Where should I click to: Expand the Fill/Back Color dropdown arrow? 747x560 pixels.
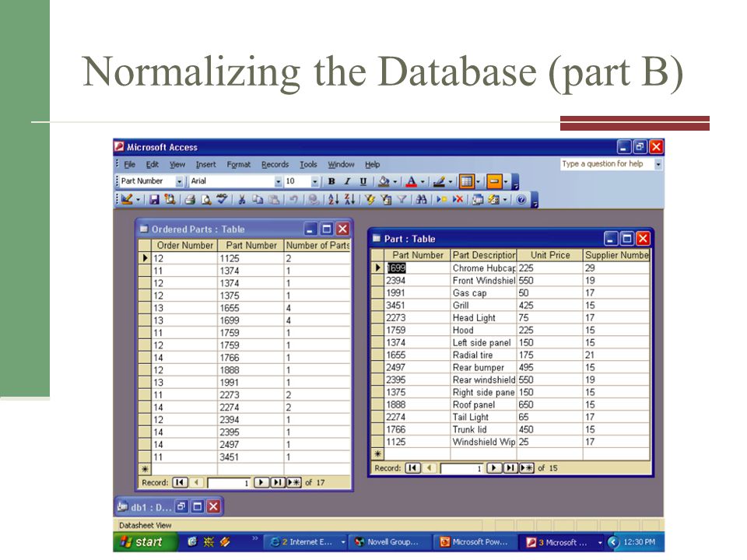[x=395, y=181]
